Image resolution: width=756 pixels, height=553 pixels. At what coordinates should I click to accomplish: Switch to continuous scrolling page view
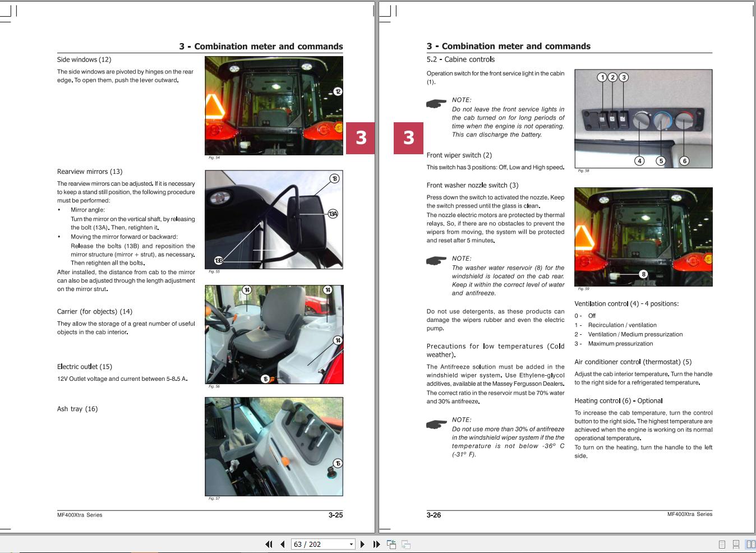[x=736, y=544]
